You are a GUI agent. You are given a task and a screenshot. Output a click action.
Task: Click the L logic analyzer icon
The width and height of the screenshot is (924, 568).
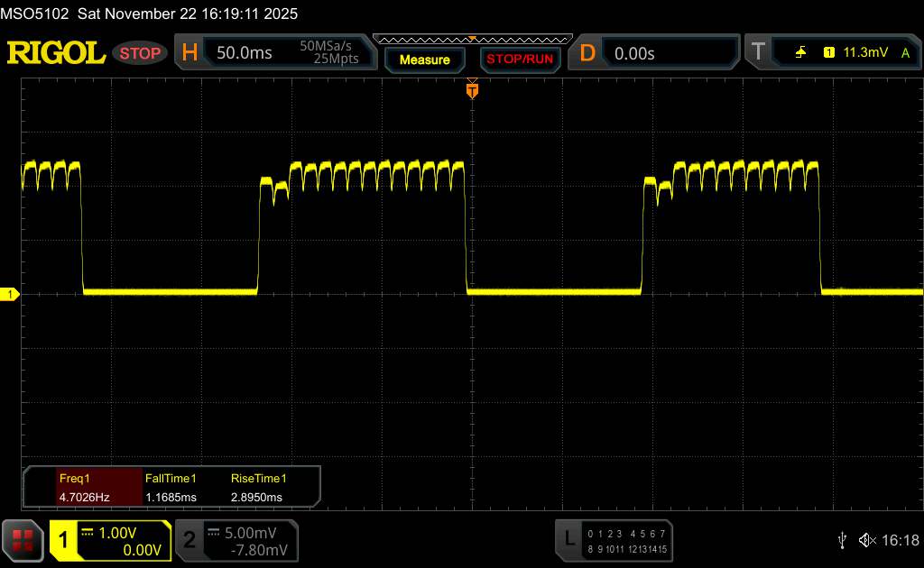click(x=569, y=540)
